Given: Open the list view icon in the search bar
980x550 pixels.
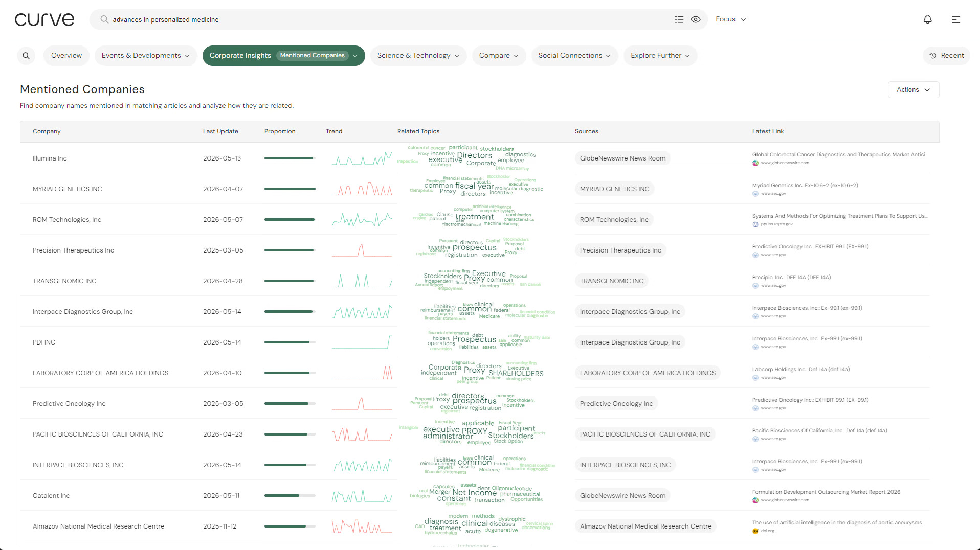Looking at the screenshot, I should pos(679,19).
